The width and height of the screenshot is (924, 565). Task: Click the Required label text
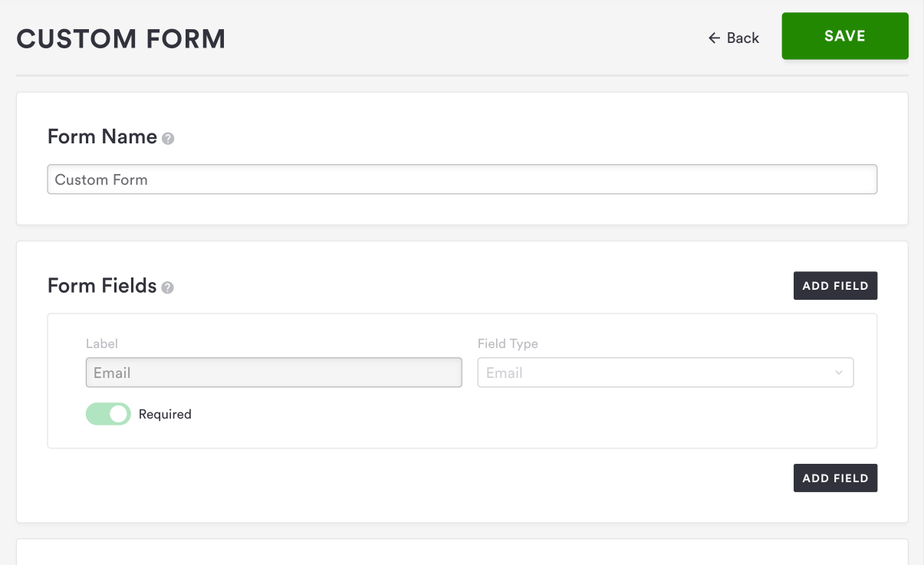coord(165,414)
